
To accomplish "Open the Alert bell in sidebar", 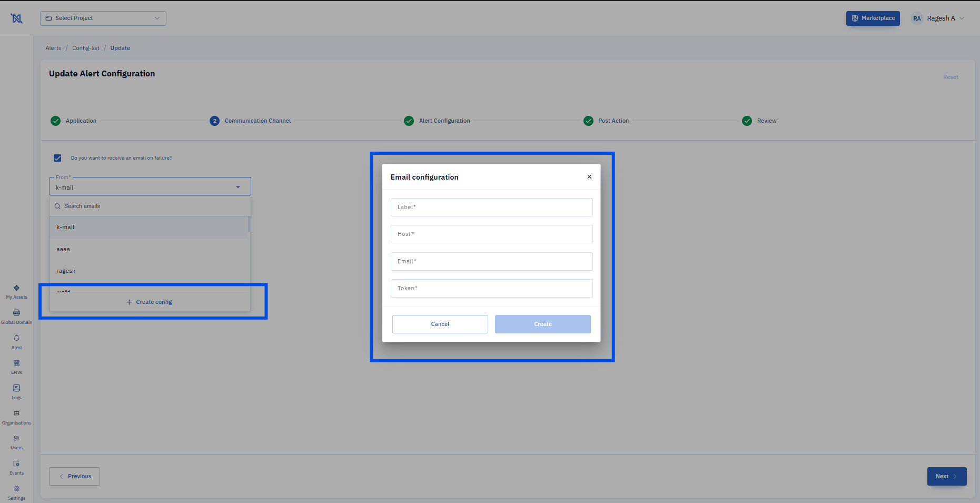I will pyautogui.click(x=16, y=342).
